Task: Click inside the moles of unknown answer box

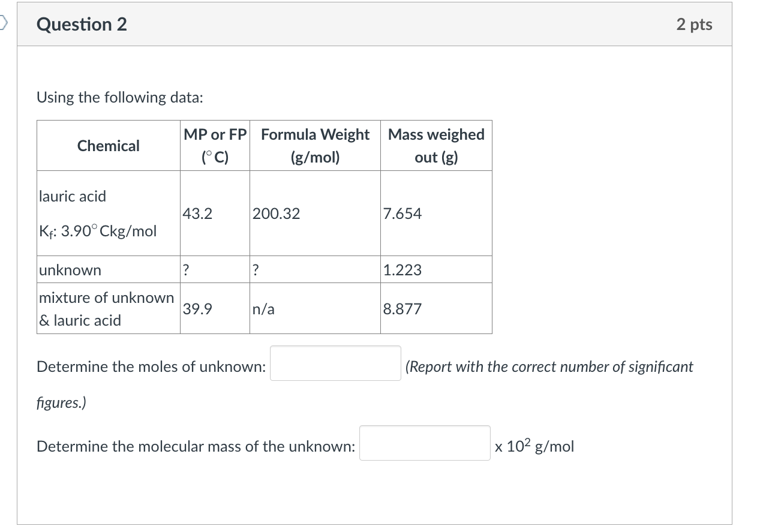Action: click(x=335, y=362)
